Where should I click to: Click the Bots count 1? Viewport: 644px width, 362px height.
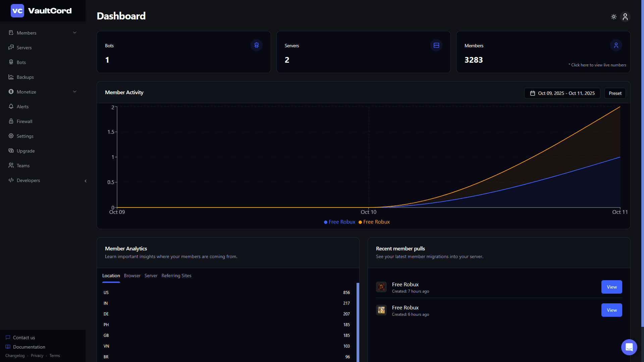tap(107, 60)
